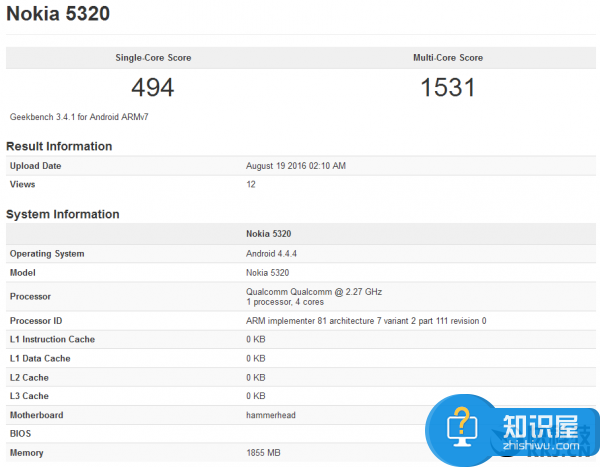Select '0 KB' in L1 Instruction Cache row

(256, 340)
